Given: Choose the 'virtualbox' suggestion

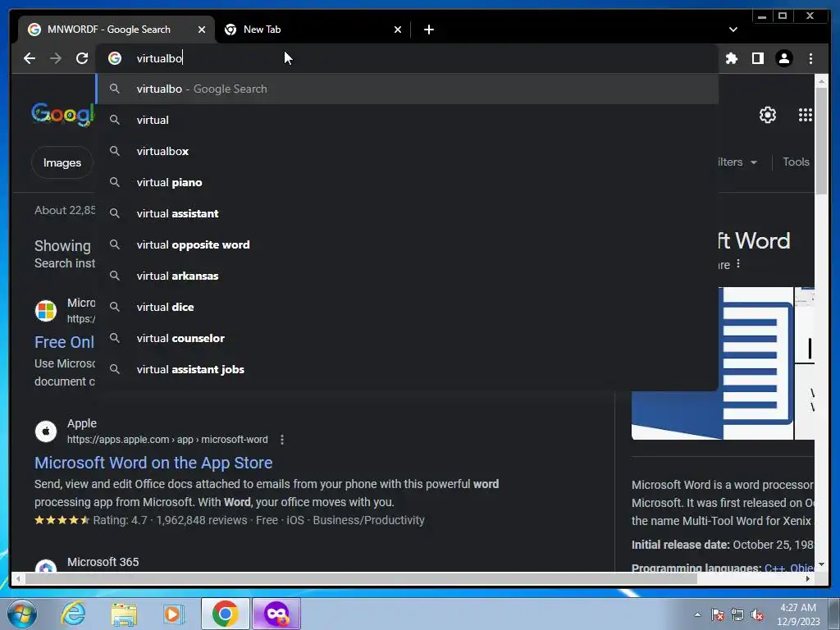Looking at the screenshot, I should pos(407,151).
